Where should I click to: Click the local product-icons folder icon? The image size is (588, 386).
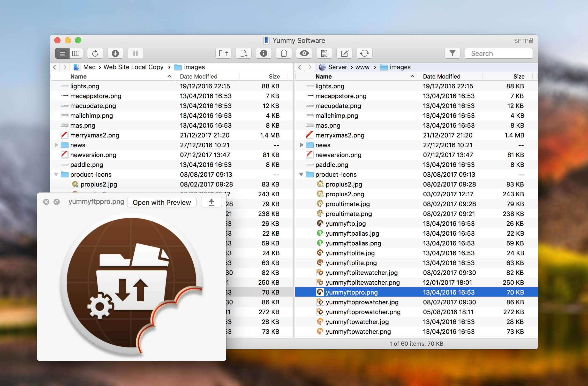tap(64, 174)
